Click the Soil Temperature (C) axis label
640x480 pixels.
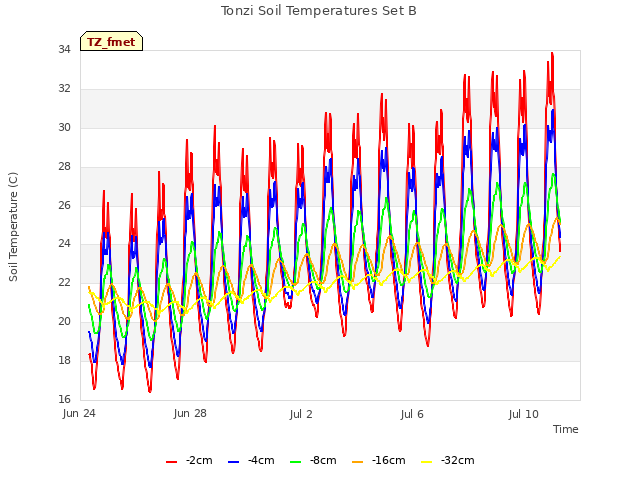[13, 227]
